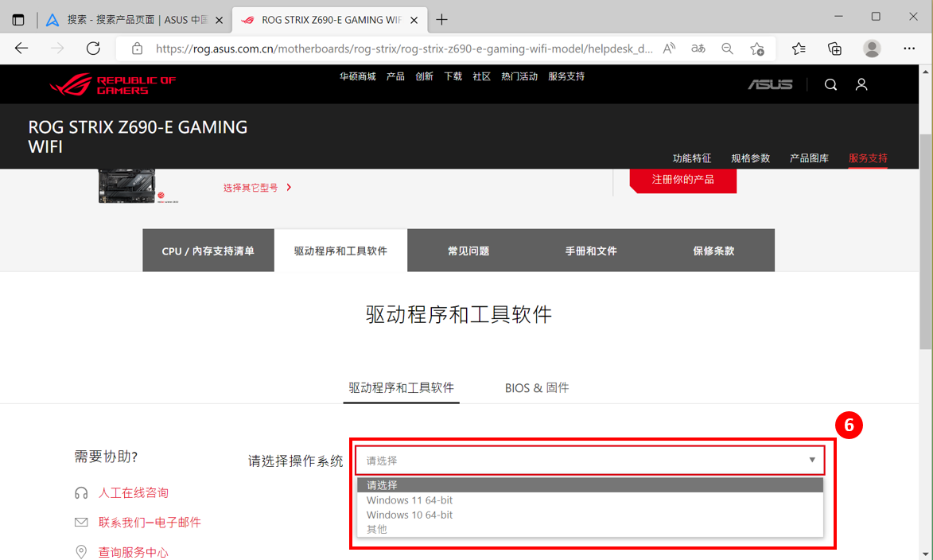Open the user account icon
Image resolution: width=933 pixels, height=560 pixels.
click(861, 84)
